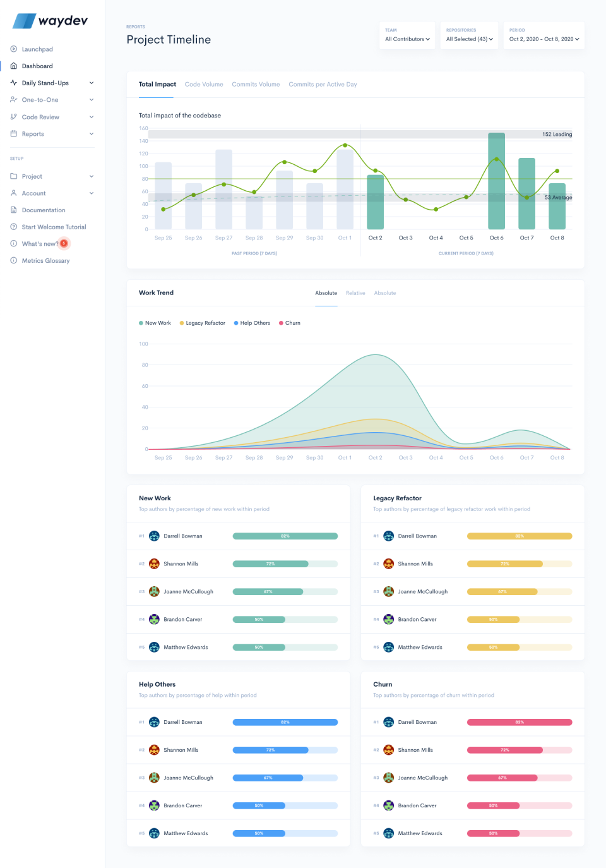Open the Repositories All Selected dropdown
The height and width of the screenshot is (868, 606).
[x=469, y=39]
